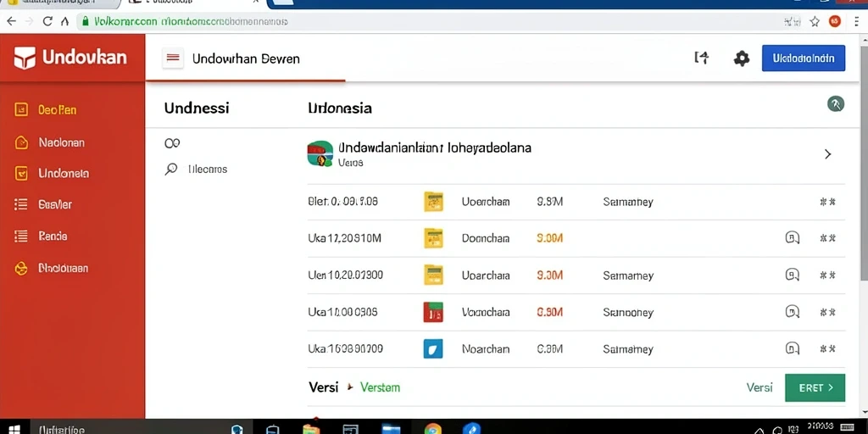This screenshot has width=868, height=434.
Task: Click the bracket icon next to gear
Action: (701, 58)
